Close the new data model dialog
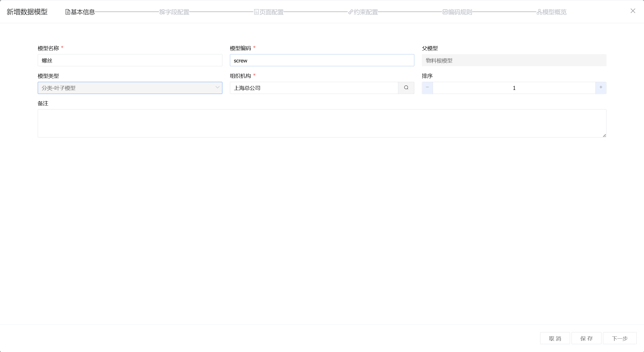This screenshot has width=644, height=352. click(x=633, y=11)
